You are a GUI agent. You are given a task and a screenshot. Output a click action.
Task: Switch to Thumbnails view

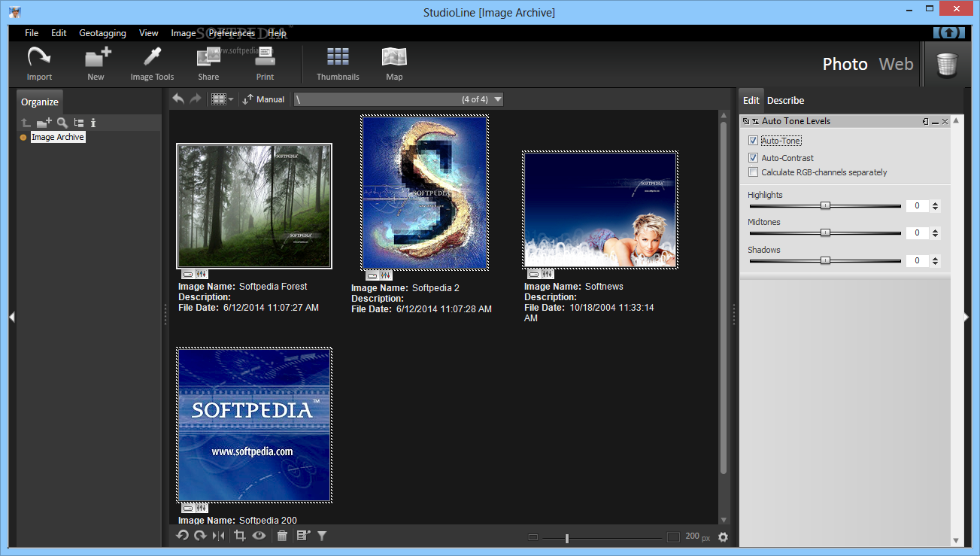tap(338, 63)
